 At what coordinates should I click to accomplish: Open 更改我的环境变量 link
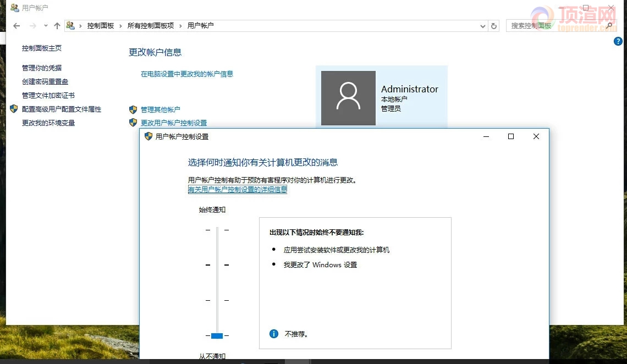48,123
